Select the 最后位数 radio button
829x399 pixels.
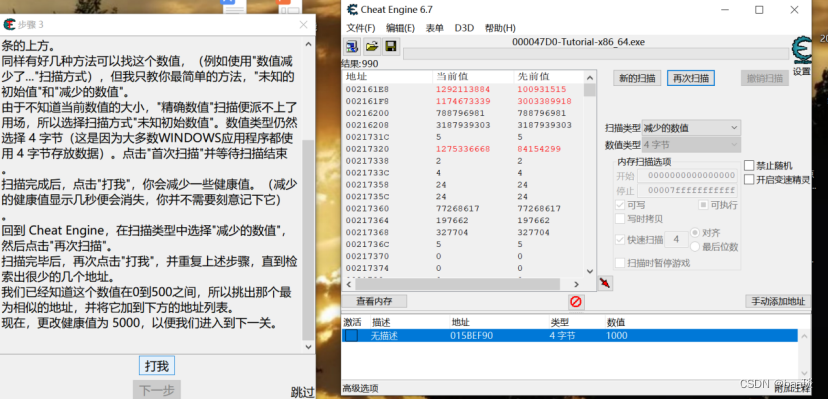click(x=695, y=246)
